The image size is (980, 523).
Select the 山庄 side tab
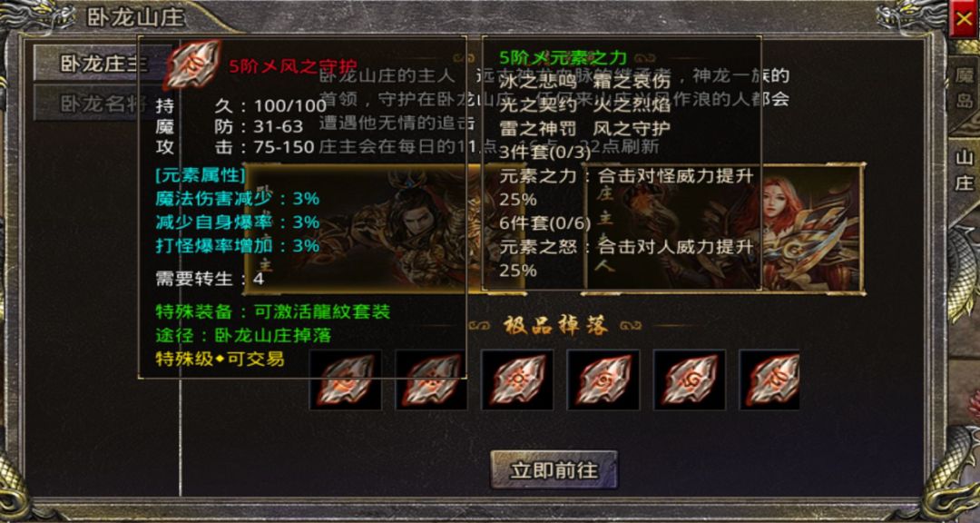point(964,172)
